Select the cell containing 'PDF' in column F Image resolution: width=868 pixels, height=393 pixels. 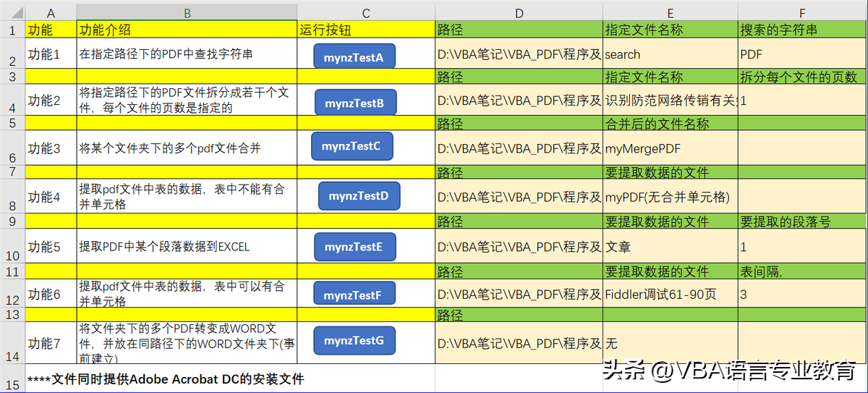point(802,54)
